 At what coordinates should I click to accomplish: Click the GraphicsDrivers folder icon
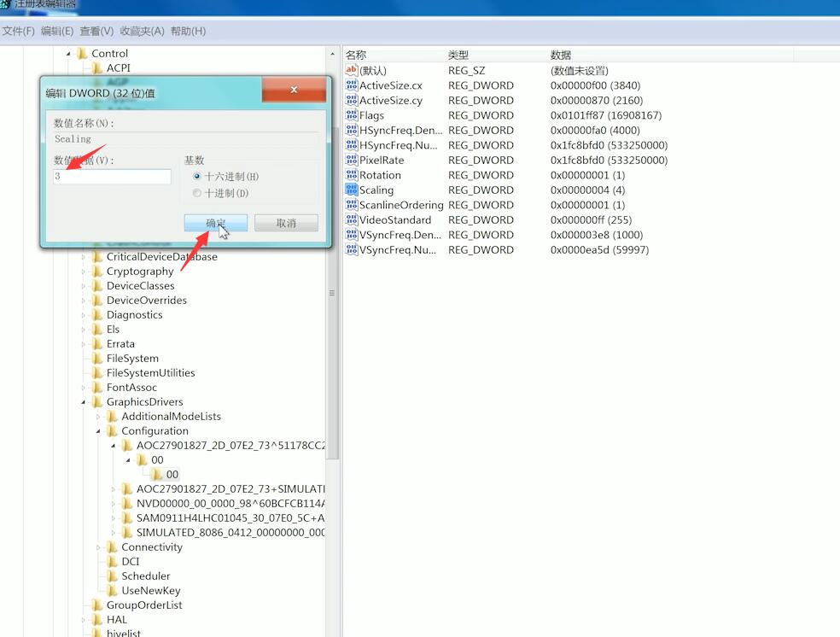[x=96, y=402]
